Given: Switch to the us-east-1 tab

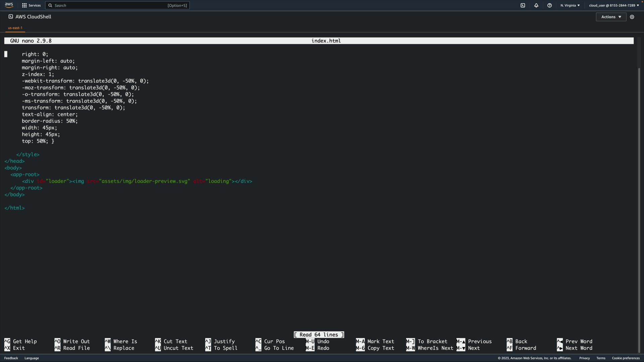Looking at the screenshot, I should pos(15,28).
